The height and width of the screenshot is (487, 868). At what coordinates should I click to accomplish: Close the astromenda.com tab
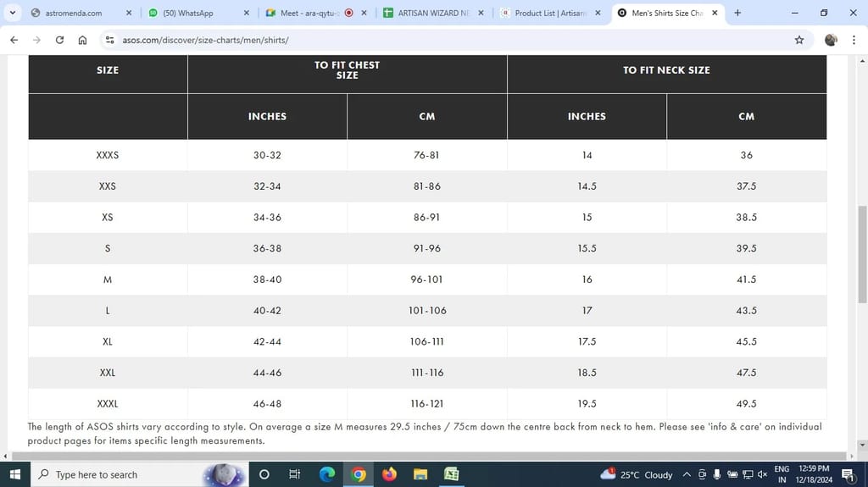pos(129,13)
